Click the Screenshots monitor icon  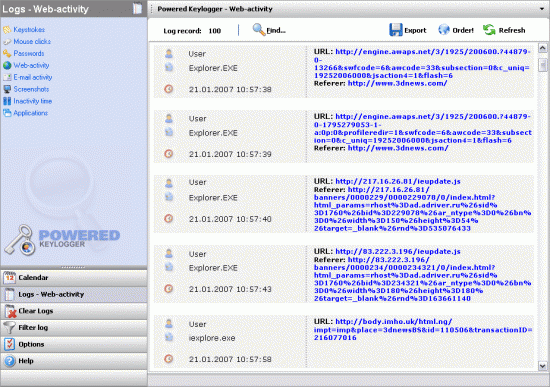[x=7, y=89]
